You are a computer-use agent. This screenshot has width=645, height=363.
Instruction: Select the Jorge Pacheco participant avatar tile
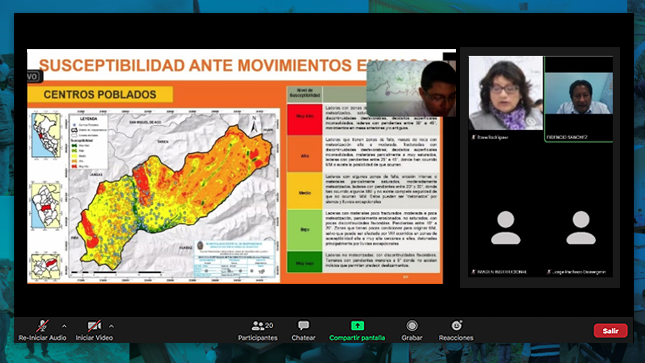(580, 230)
